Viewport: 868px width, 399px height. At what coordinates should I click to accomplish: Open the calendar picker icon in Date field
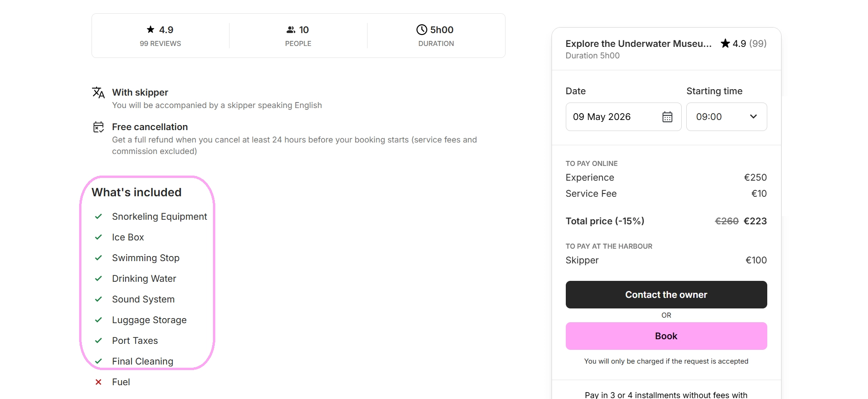pyautogui.click(x=667, y=117)
